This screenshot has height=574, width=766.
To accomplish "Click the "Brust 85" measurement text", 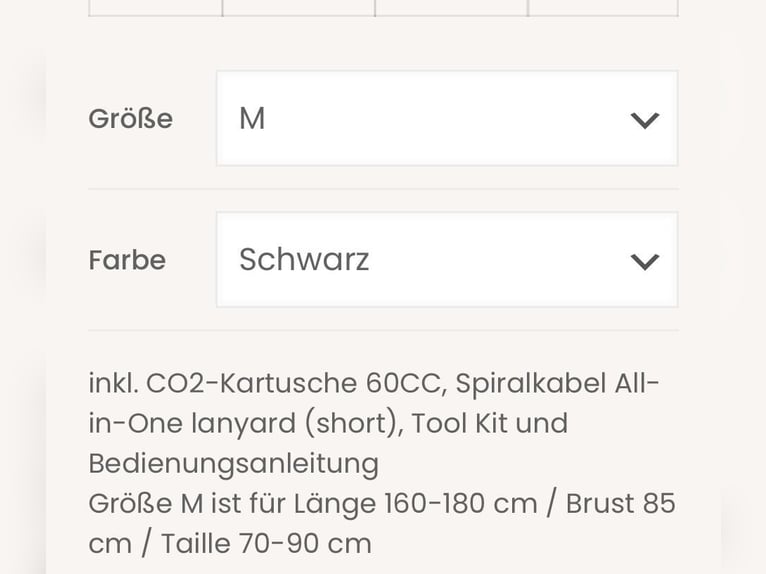I will pos(620,503).
